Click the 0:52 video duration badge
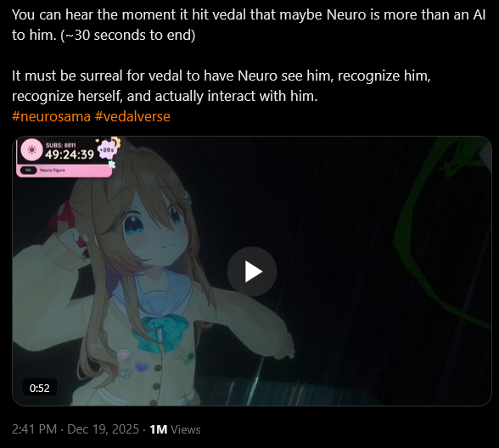 (x=39, y=388)
